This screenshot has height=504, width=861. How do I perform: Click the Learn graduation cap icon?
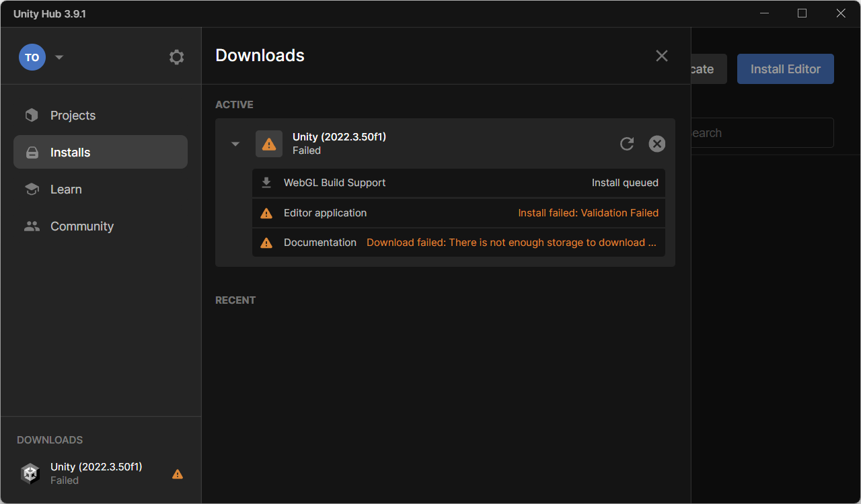pos(32,190)
